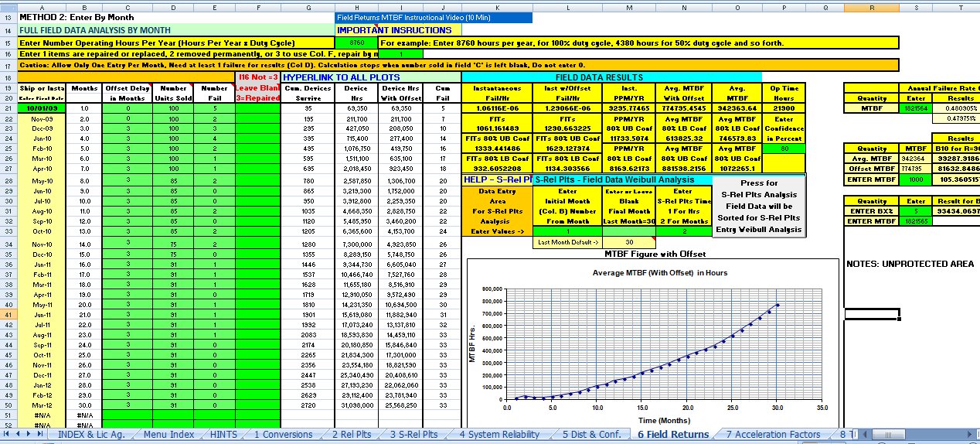Select the ENTER MTBF cell with 1821565

click(x=916, y=221)
